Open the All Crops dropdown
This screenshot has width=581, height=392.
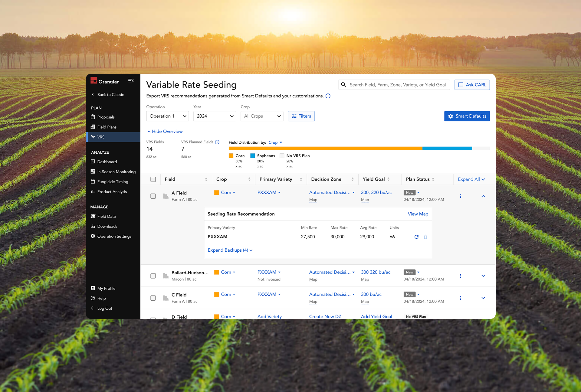coord(262,116)
